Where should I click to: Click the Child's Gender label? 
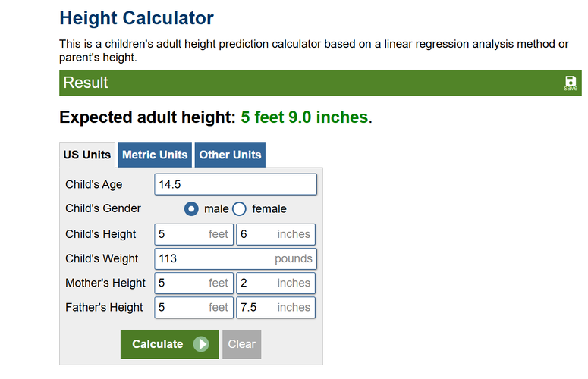click(103, 208)
